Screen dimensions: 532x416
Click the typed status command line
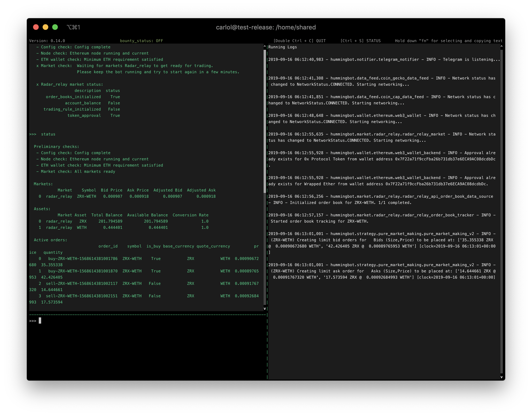click(x=48, y=134)
